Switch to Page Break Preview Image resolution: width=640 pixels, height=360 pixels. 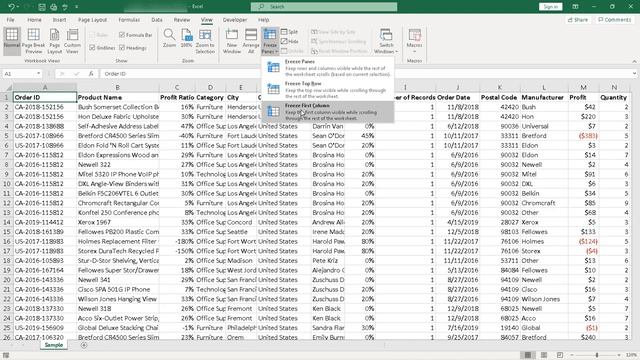(33, 41)
